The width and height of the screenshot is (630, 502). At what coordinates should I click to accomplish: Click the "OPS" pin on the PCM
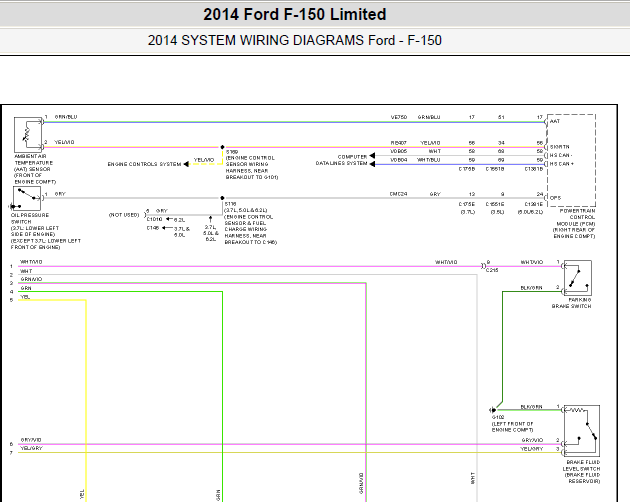pyautogui.click(x=555, y=198)
